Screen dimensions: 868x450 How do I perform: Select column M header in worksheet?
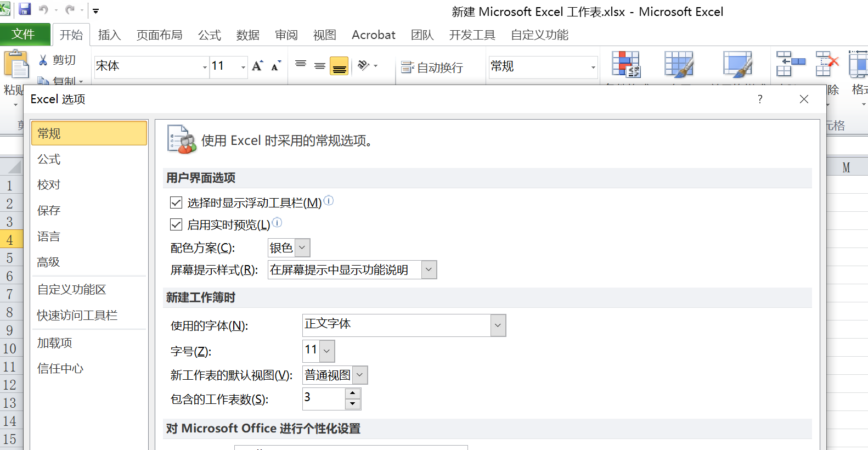coord(847,167)
